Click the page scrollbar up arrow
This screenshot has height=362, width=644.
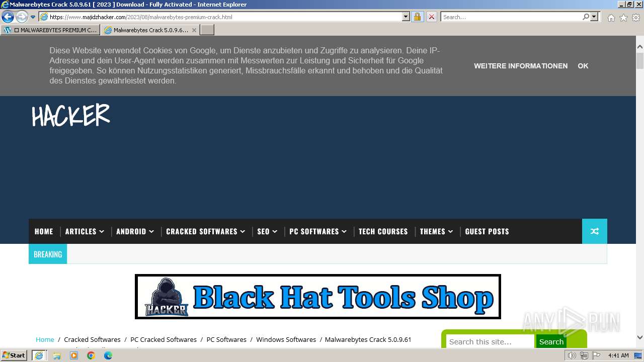coord(640,47)
